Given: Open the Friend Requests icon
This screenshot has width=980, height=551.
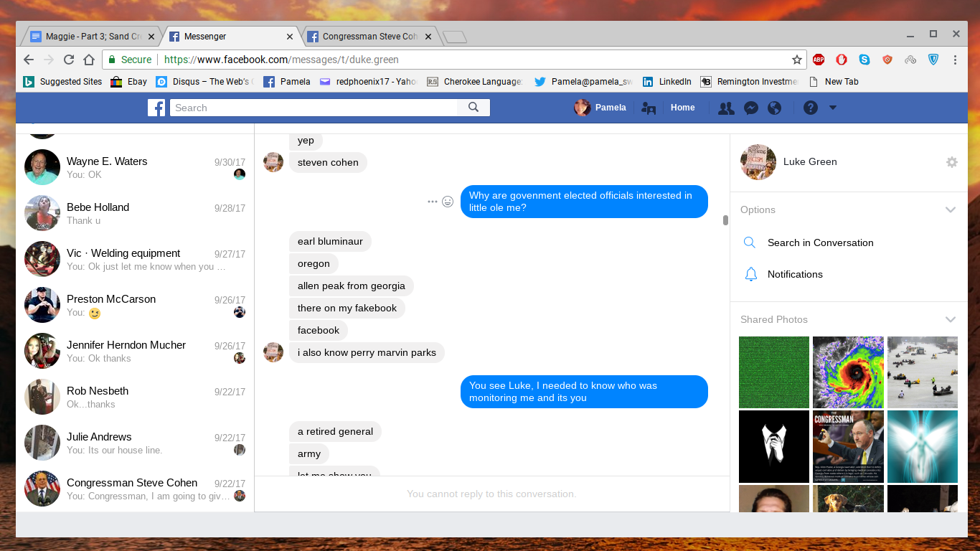Looking at the screenshot, I should point(726,108).
